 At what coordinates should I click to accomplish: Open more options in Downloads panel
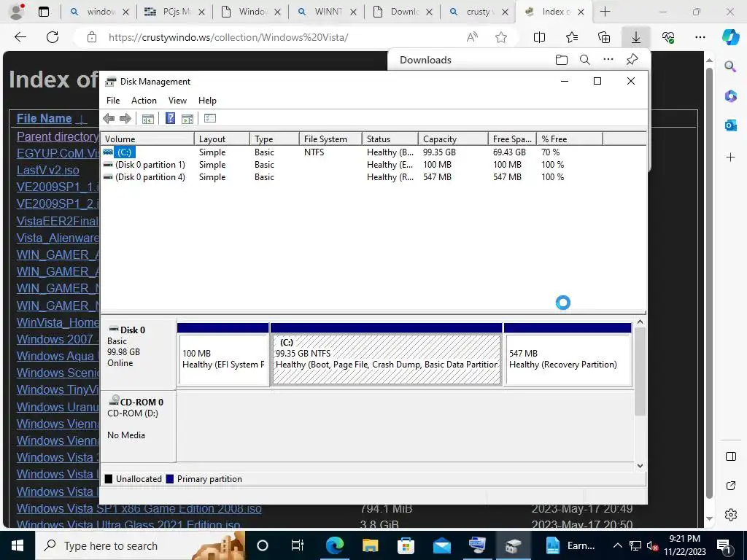pos(608,60)
